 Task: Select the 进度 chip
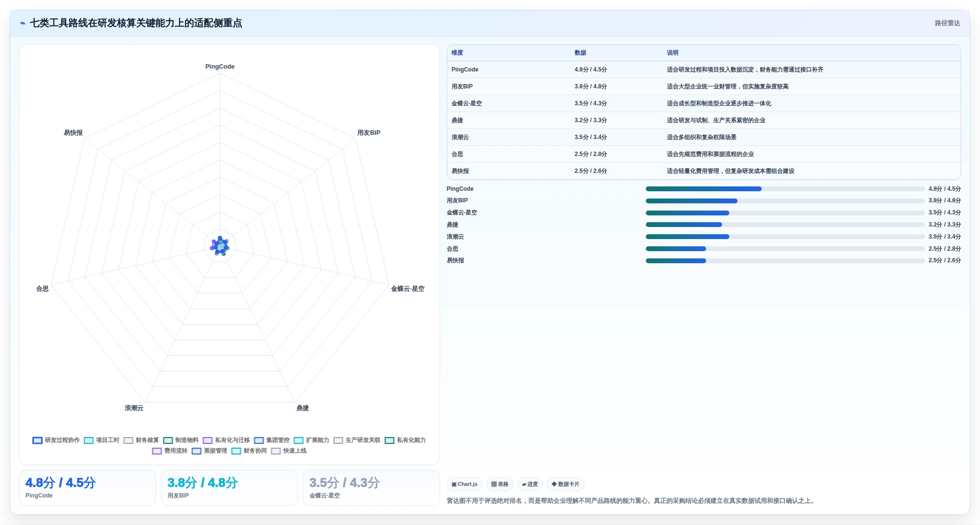(530, 484)
